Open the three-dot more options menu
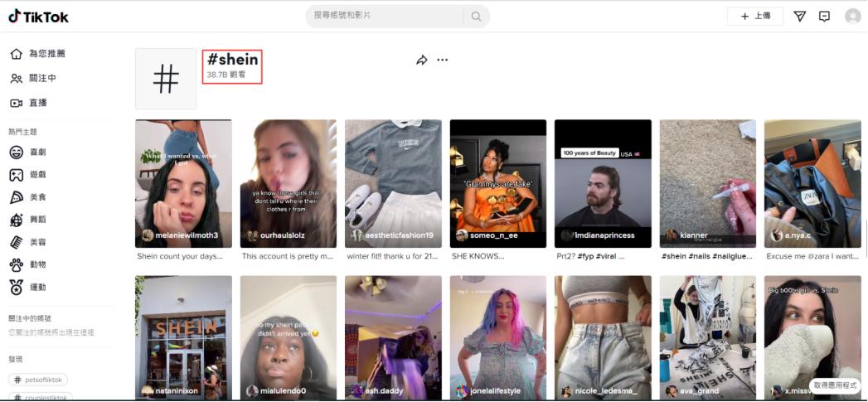Screen dimensions: 868x402 tap(443, 60)
